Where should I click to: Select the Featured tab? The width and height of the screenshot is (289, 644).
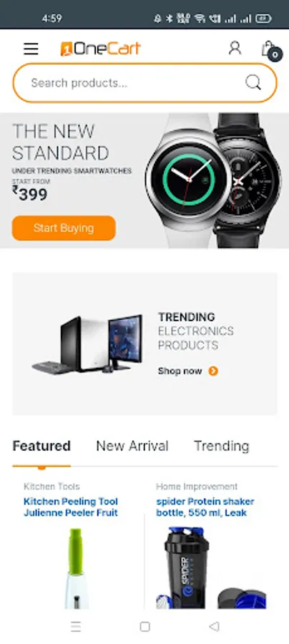(41, 446)
